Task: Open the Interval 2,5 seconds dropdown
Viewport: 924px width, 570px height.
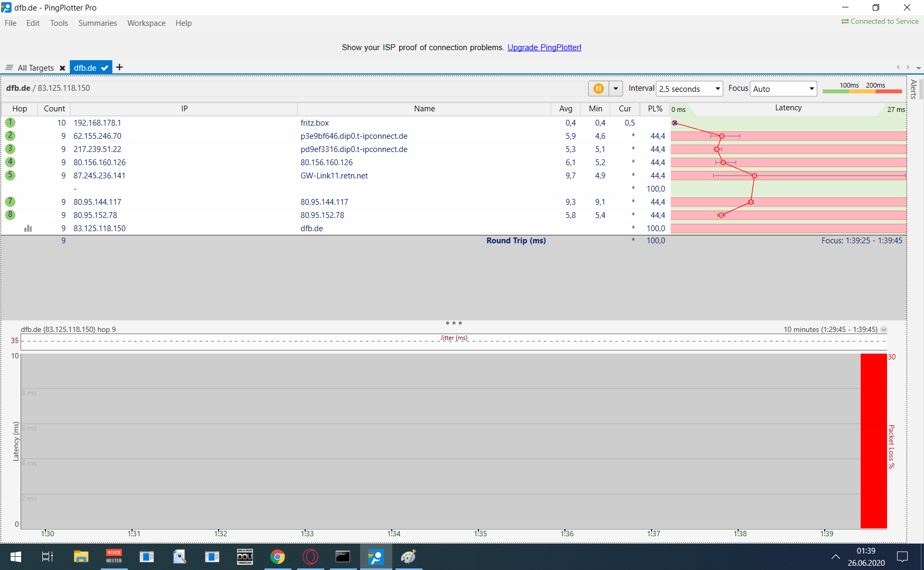Action: pyautogui.click(x=689, y=89)
